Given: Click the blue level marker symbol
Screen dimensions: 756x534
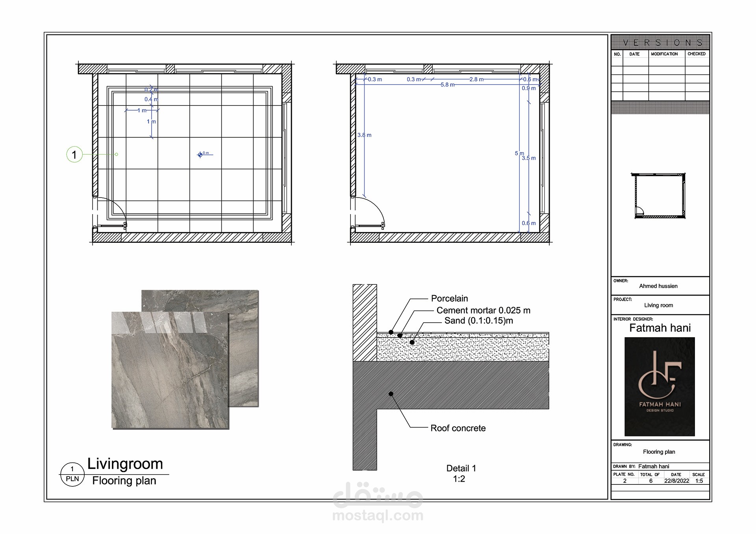Looking at the screenshot, I should pyautogui.click(x=200, y=155).
